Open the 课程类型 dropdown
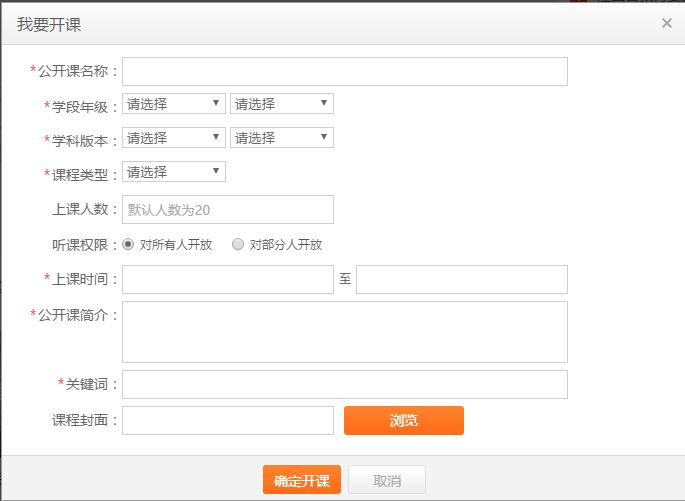685x501 pixels. (174, 172)
